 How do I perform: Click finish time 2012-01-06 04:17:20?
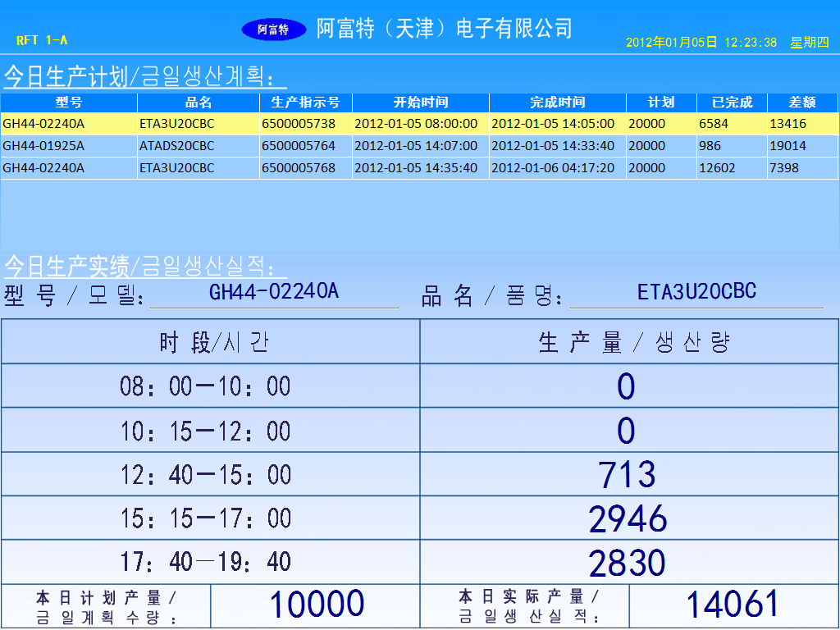(558, 168)
